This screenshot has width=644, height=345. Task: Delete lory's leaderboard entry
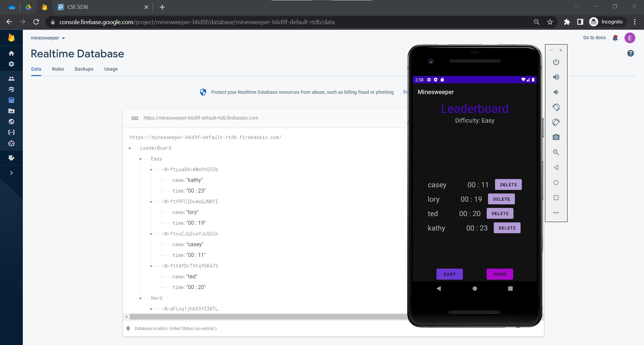(501, 199)
